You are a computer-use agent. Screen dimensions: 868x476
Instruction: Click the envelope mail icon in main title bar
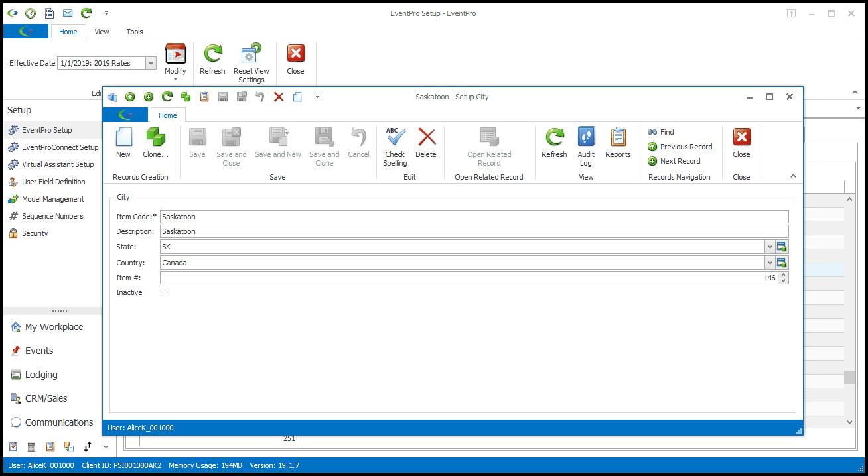(68, 13)
